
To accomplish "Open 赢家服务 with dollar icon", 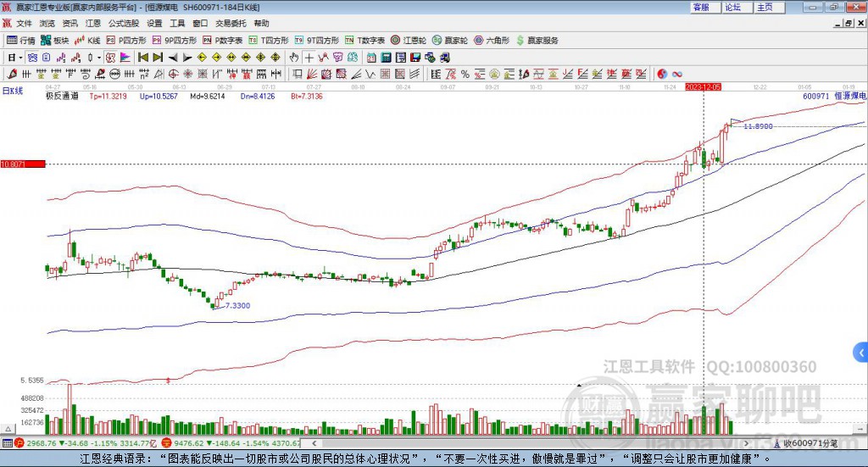I will 537,41.
